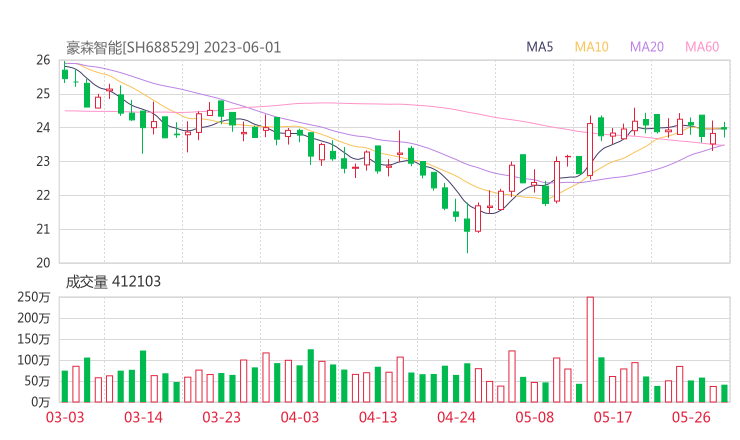
Task: Click the 0万 volume axis label
Action: point(41,402)
